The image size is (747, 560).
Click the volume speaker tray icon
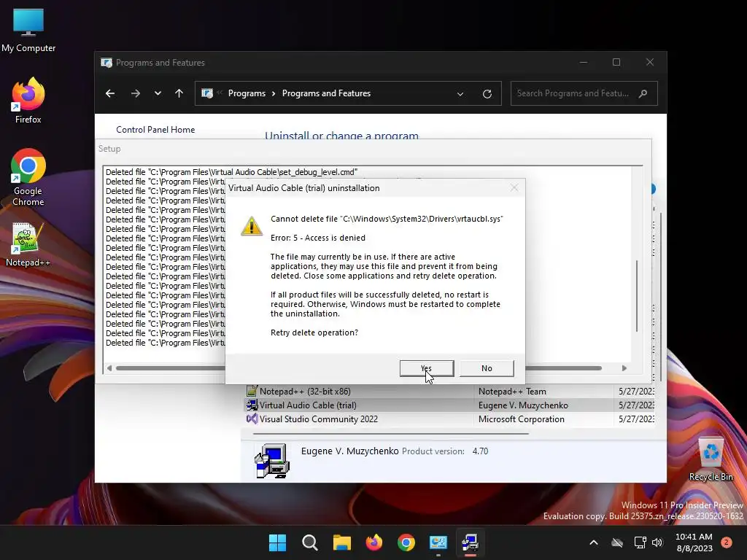pyautogui.click(x=657, y=542)
